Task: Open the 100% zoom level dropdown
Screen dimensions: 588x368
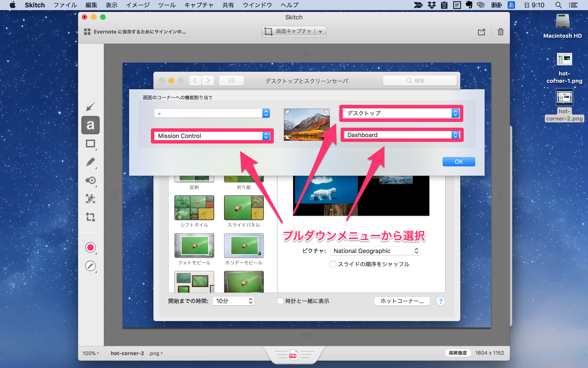Action: pyautogui.click(x=91, y=353)
